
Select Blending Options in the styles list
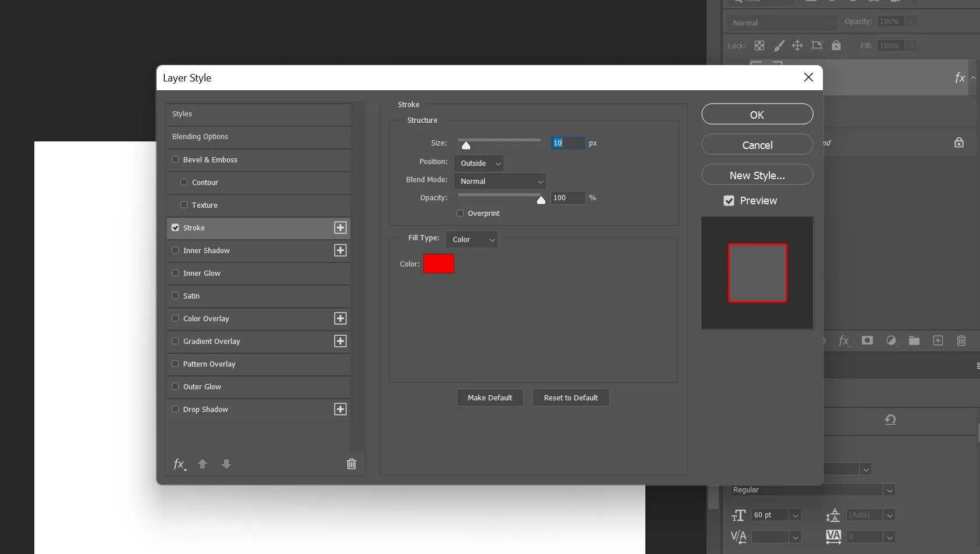pyautogui.click(x=200, y=137)
